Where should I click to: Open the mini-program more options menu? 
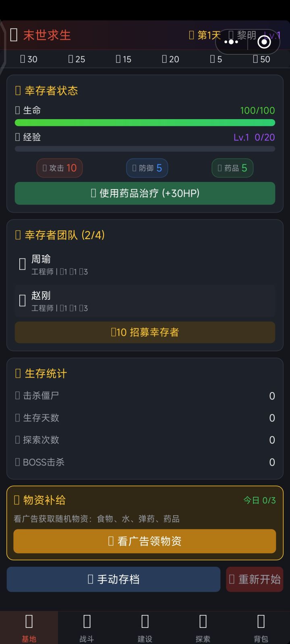[x=231, y=42]
